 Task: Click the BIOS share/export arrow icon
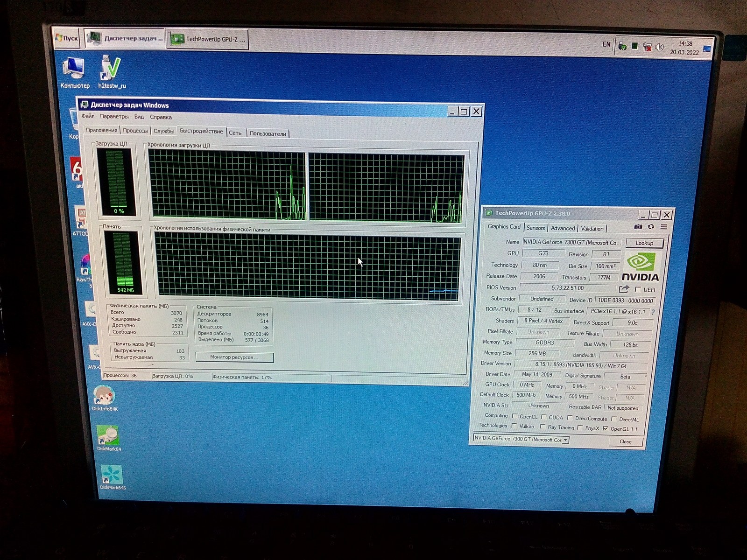[624, 289]
